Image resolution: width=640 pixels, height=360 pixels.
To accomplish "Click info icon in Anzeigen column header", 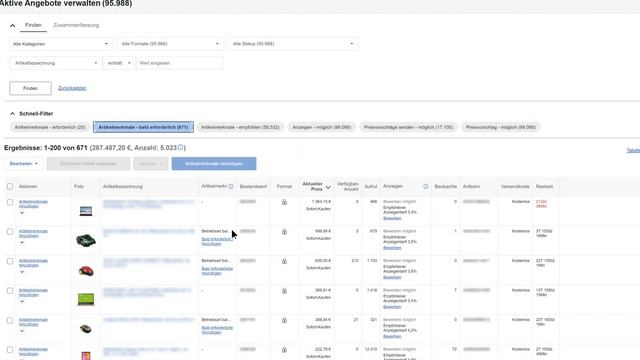I will click(x=425, y=186).
